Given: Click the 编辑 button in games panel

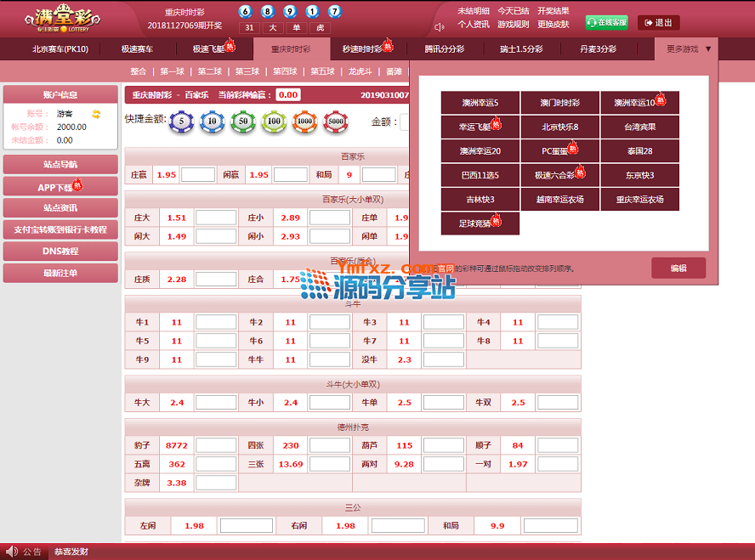Looking at the screenshot, I should (x=678, y=269).
